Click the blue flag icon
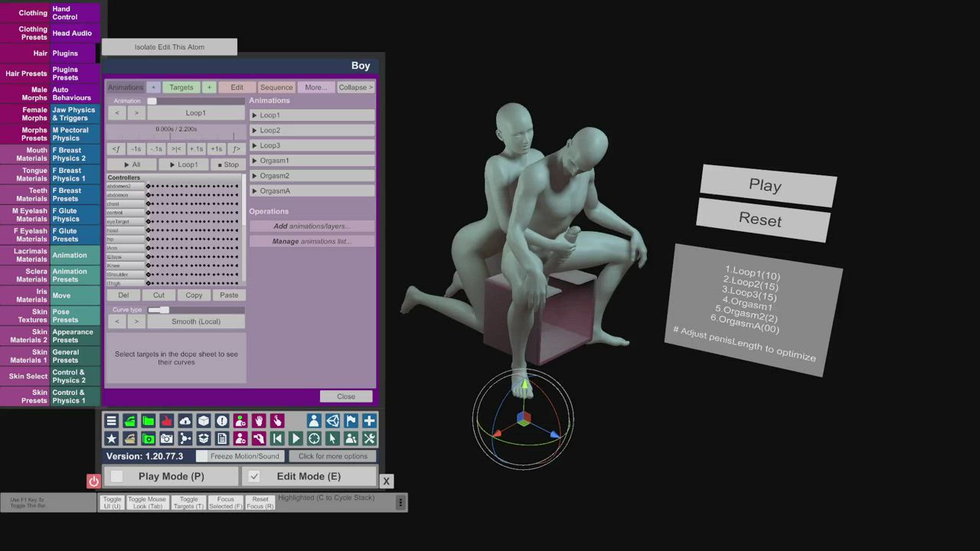 click(x=351, y=421)
